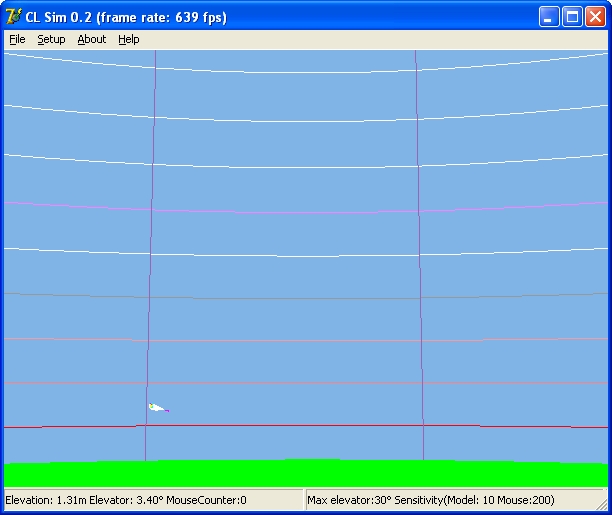
Task: Click the resize grip at window corner
Action: point(603,506)
